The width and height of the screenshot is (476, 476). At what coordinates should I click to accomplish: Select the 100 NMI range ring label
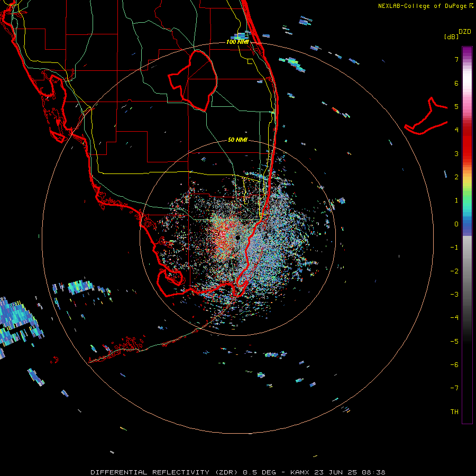[x=237, y=42]
